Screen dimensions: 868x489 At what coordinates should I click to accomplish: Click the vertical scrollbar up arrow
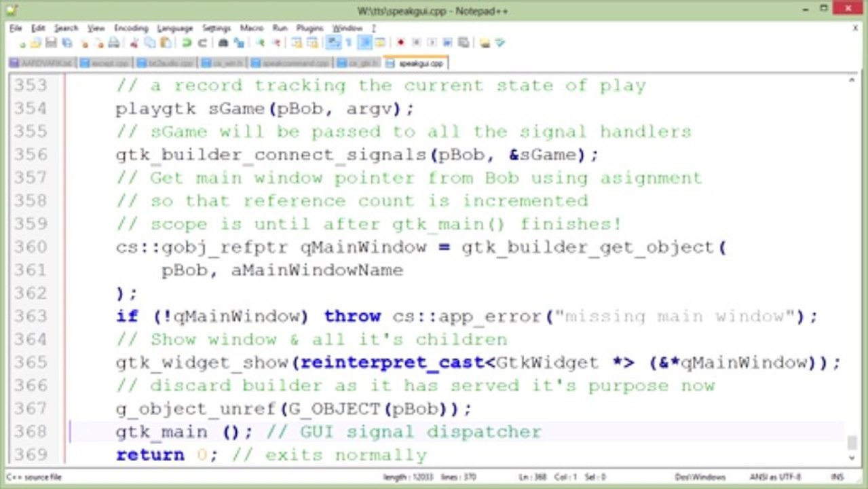[x=851, y=81]
